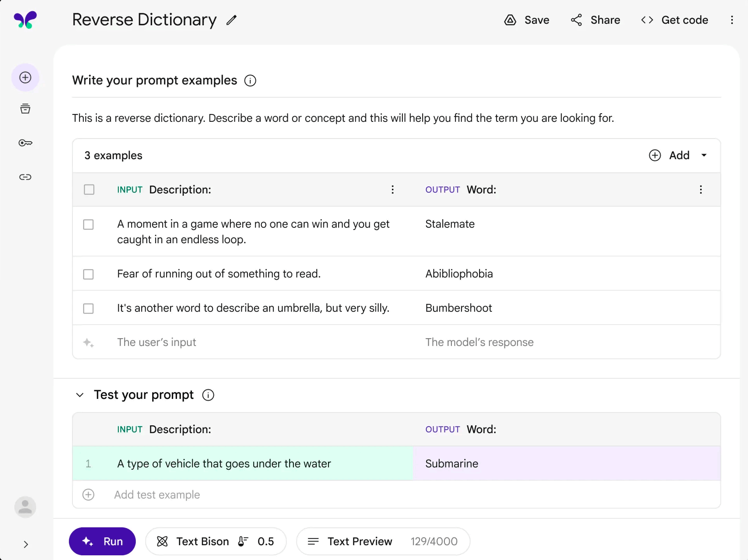
Task: Click the Get code icon
Action: pyautogui.click(x=648, y=19)
